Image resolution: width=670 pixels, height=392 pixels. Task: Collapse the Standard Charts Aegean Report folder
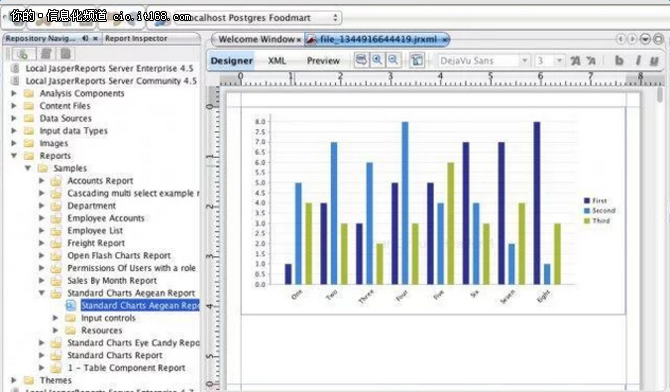(x=42, y=293)
